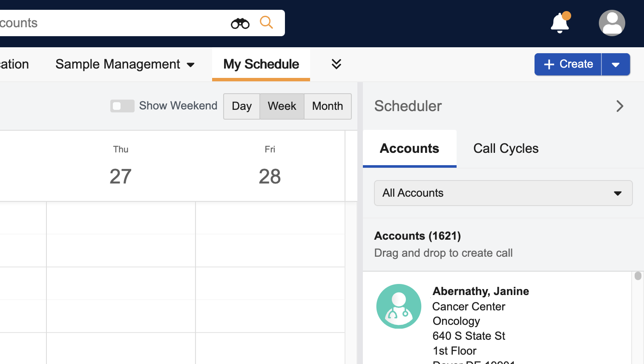
Task: Select the Week view button
Action: coord(282,106)
